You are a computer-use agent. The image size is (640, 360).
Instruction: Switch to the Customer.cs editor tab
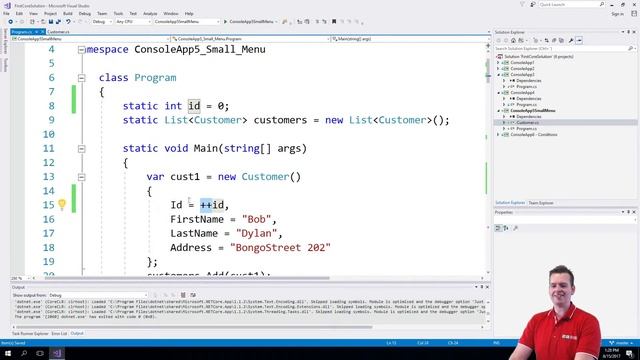(58, 32)
